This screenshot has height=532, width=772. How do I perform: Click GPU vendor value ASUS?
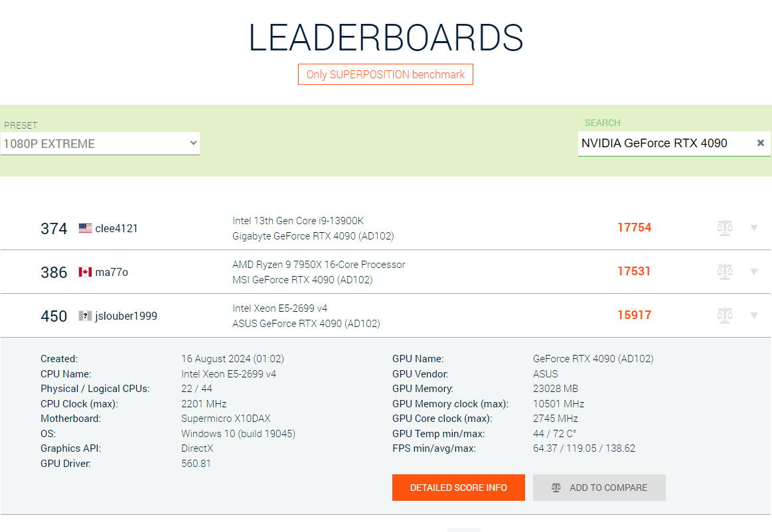[546, 374]
